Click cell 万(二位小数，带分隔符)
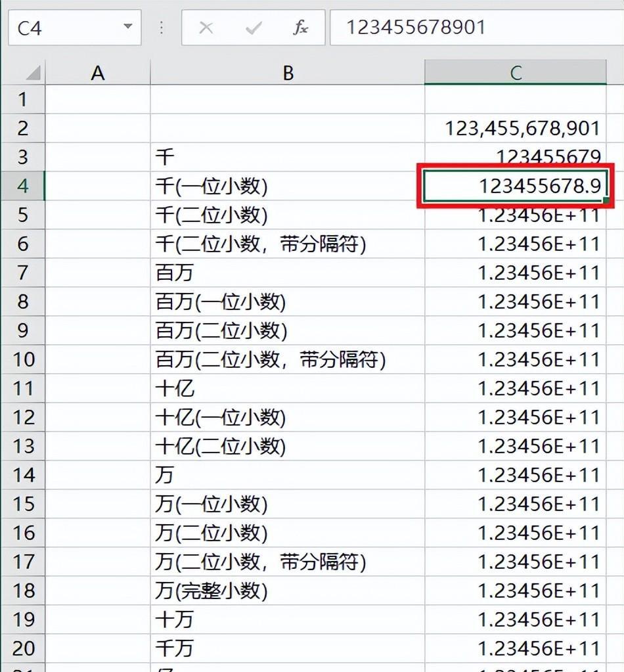 288,562
